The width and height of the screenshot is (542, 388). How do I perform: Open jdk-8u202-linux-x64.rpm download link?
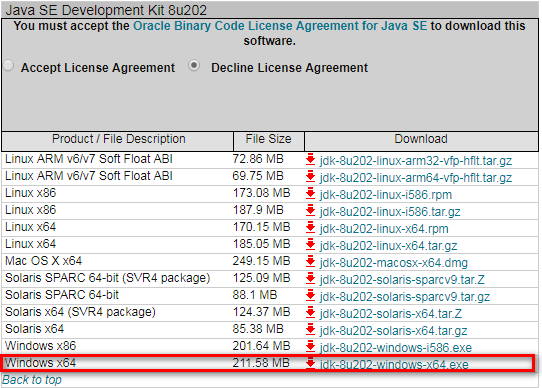tap(384, 229)
